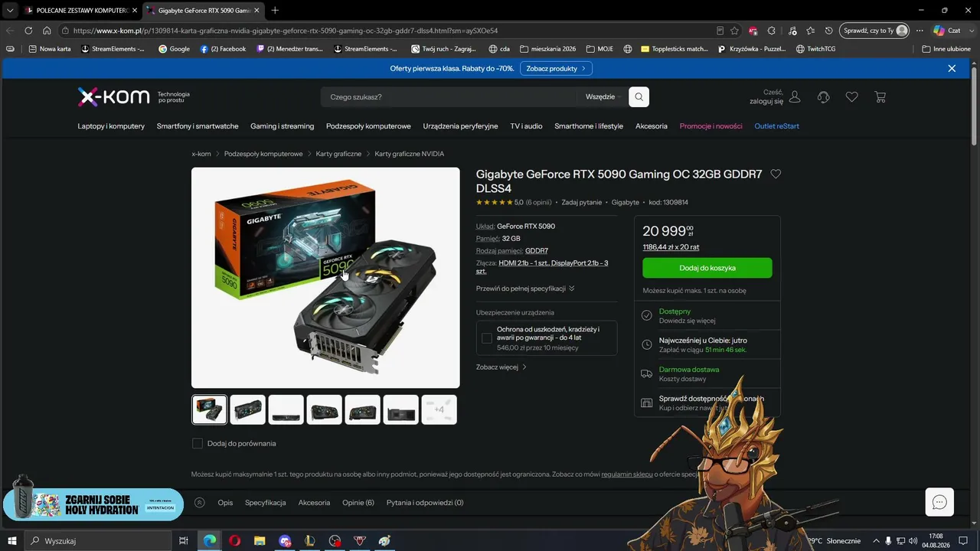Viewport: 980px width, 551px height.
Task: Open the browser history icon
Action: point(829,31)
